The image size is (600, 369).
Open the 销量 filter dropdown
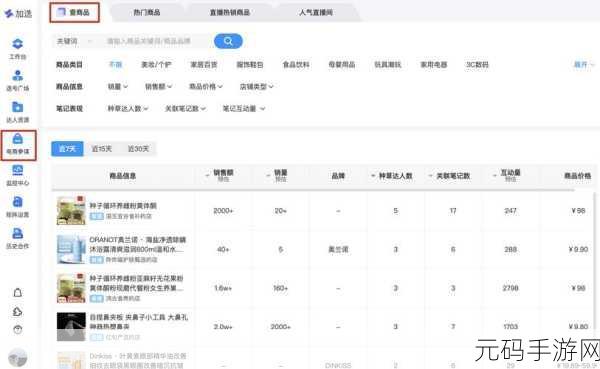coord(117,87)
